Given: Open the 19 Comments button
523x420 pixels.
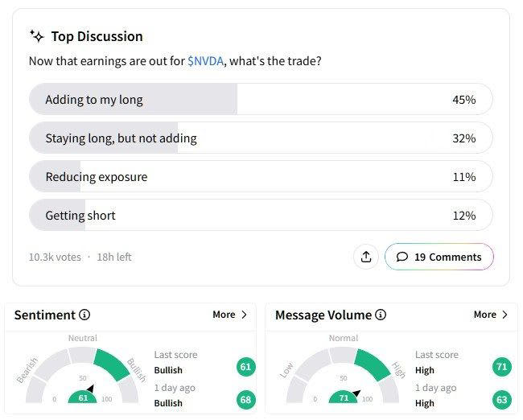Looking at the screenshot, I should (439, 257).
